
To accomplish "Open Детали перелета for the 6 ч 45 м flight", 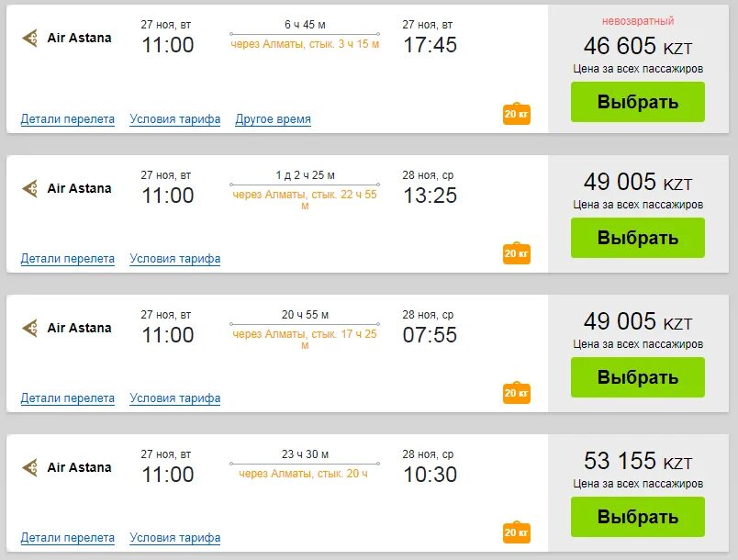I will 68,119.
